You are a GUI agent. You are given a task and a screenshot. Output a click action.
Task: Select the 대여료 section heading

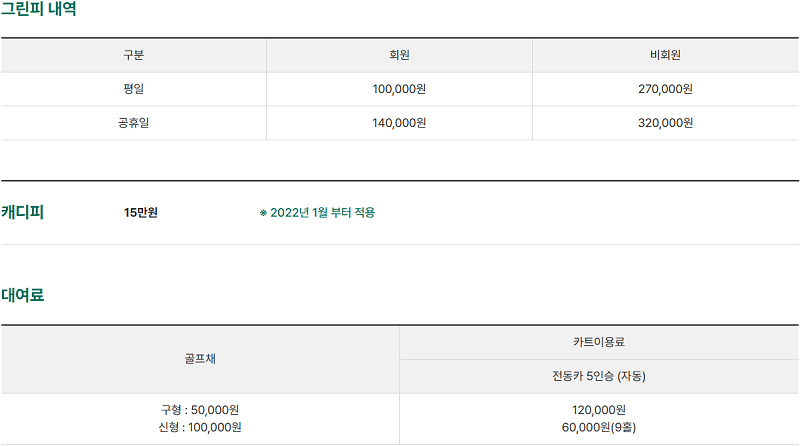point(22,295)
